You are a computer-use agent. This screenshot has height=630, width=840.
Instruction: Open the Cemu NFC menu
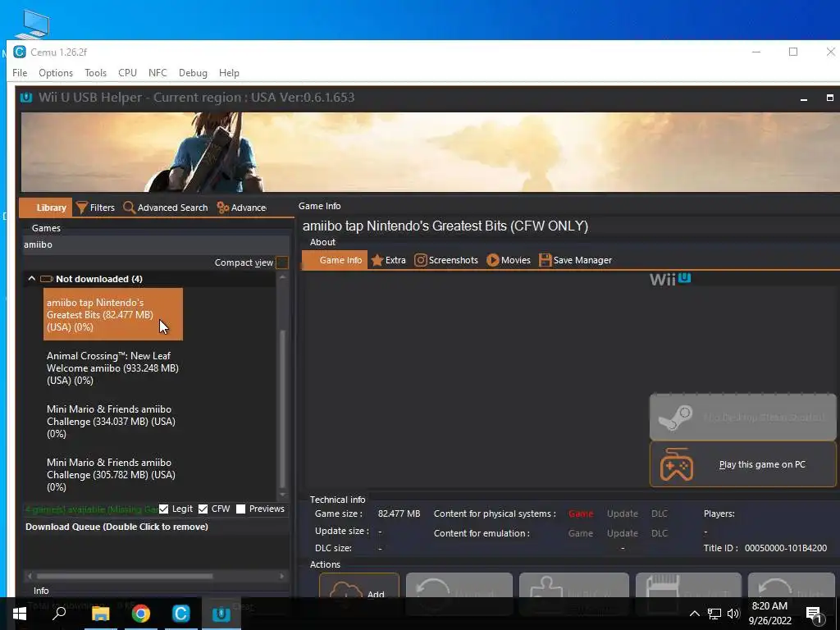tap(157, 73)
